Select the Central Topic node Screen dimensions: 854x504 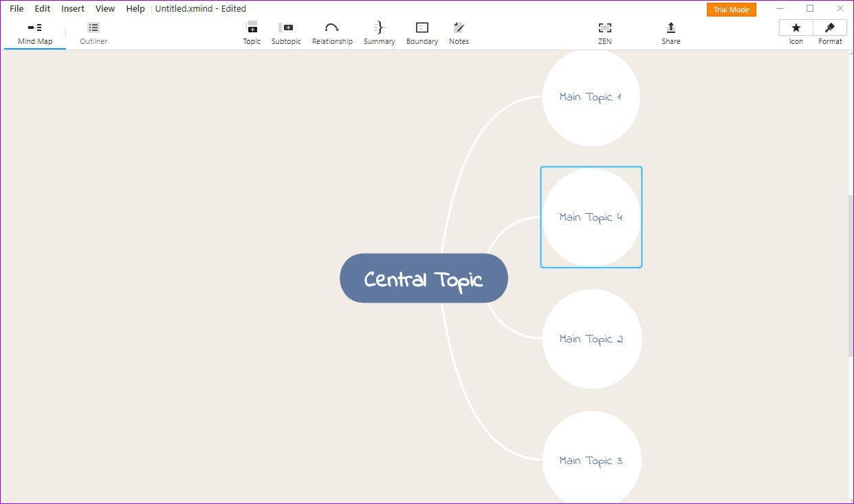(424, 278)
